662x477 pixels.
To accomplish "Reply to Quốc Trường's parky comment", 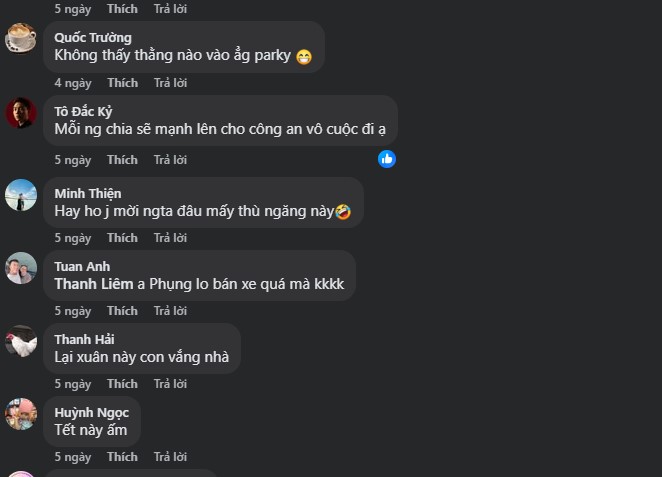I will 170,83.
